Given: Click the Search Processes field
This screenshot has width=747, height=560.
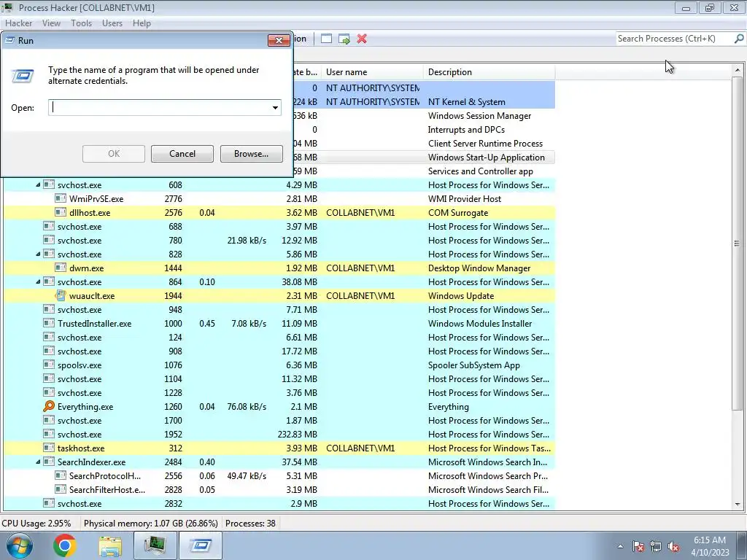Looking at the screenshot, I should pos(673,39).
